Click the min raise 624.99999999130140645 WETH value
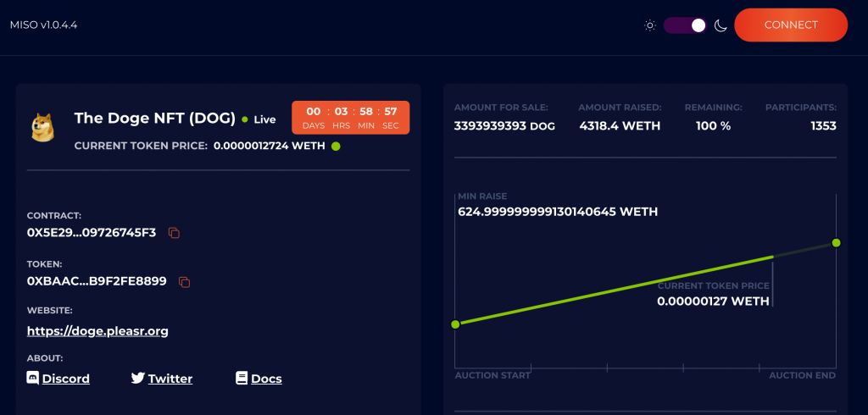The width and height of the screenshot is (868, 415). click(x=558, y=212)
